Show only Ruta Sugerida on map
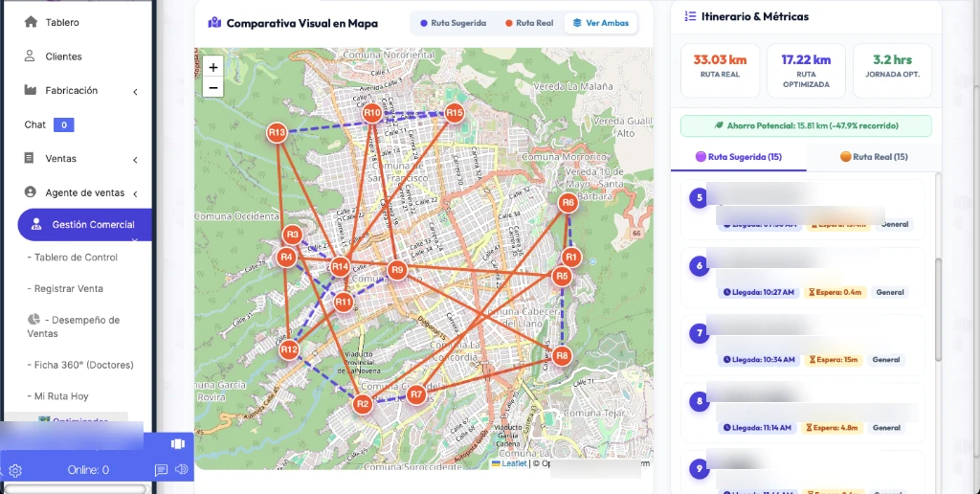980x494 pixels. 453,23
